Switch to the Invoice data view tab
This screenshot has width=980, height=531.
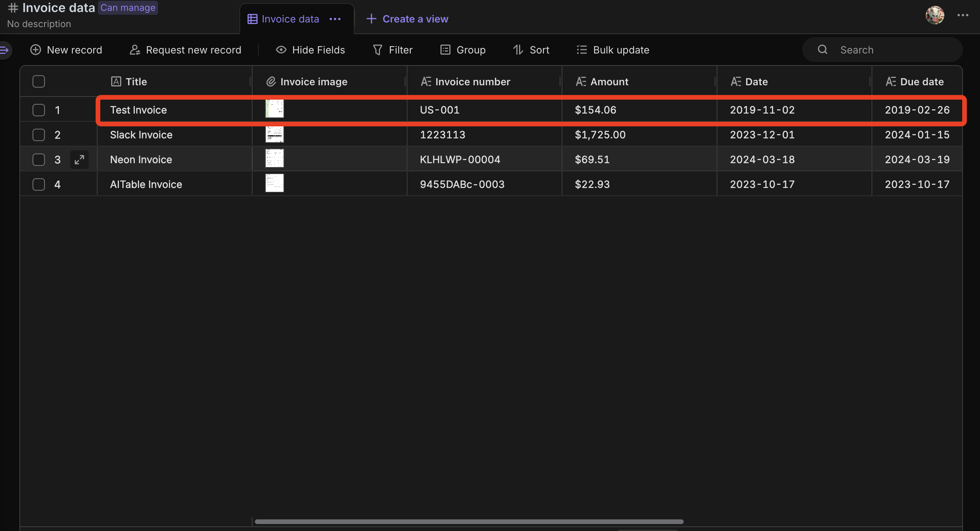click(296, 19)
